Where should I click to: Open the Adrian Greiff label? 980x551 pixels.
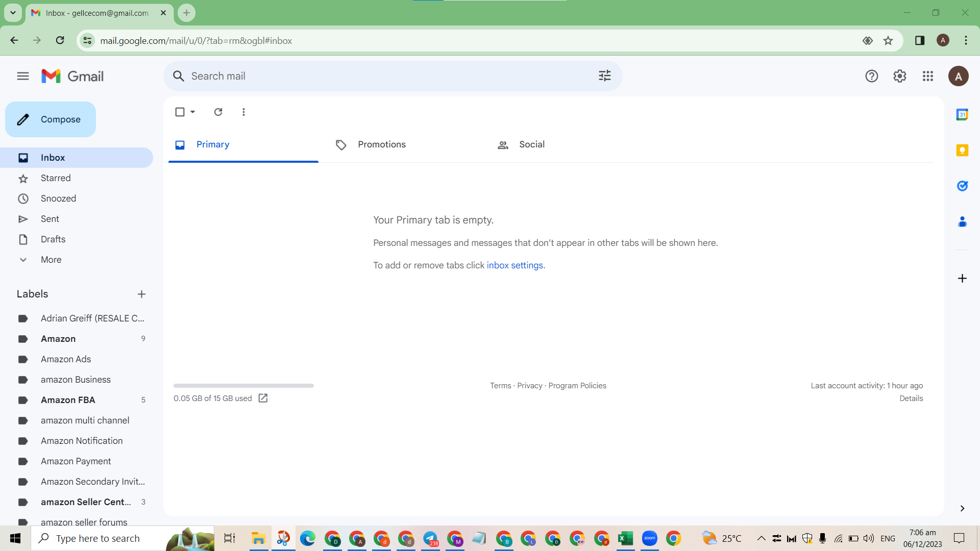point(77,318)
